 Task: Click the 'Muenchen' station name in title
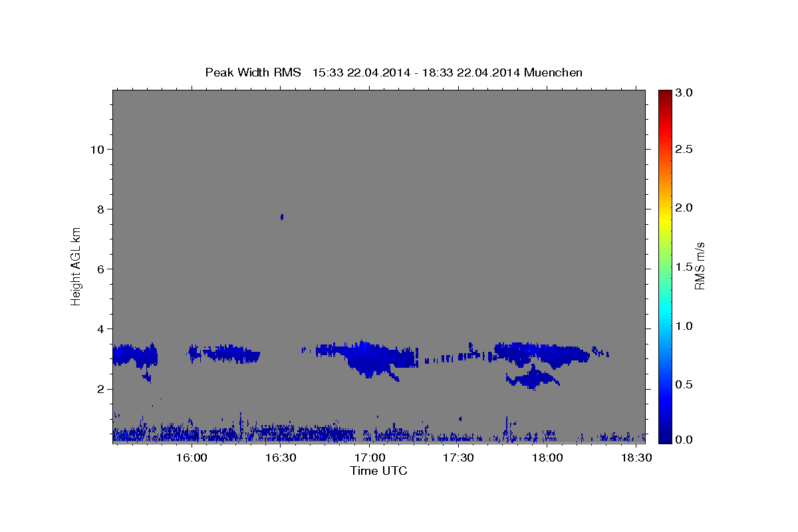(x=553, y=72)
